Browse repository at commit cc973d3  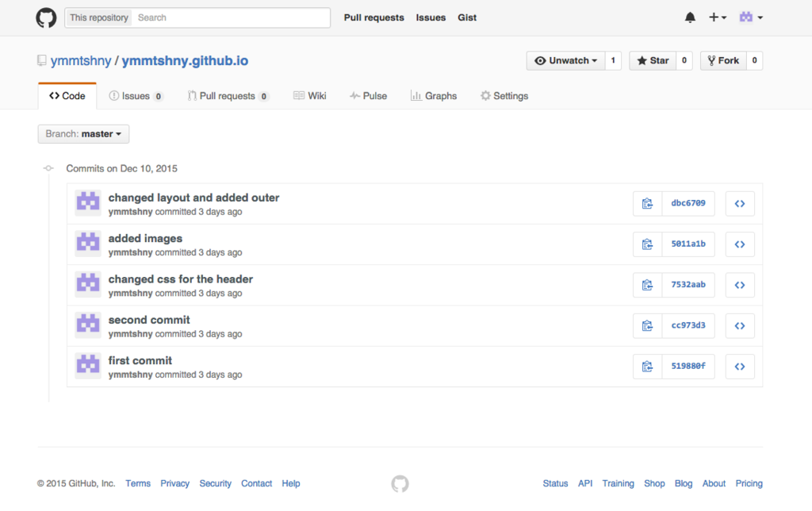click(740, 325)
